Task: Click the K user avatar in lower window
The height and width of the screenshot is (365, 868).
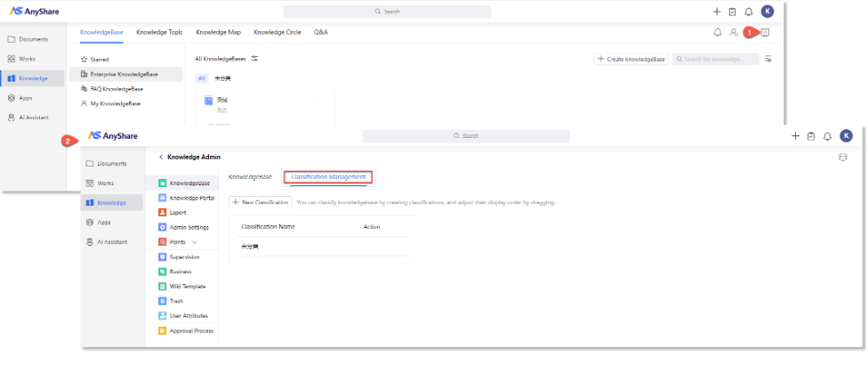Action: (846, 136)
